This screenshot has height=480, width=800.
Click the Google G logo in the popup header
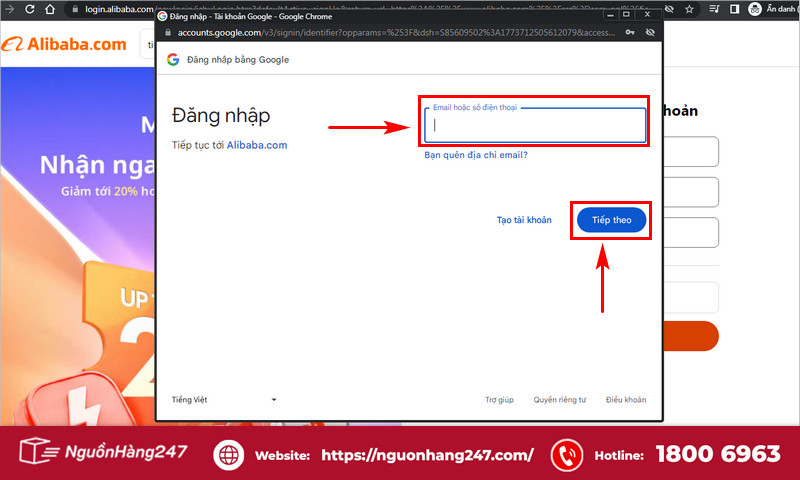click(x=173, y=60)
